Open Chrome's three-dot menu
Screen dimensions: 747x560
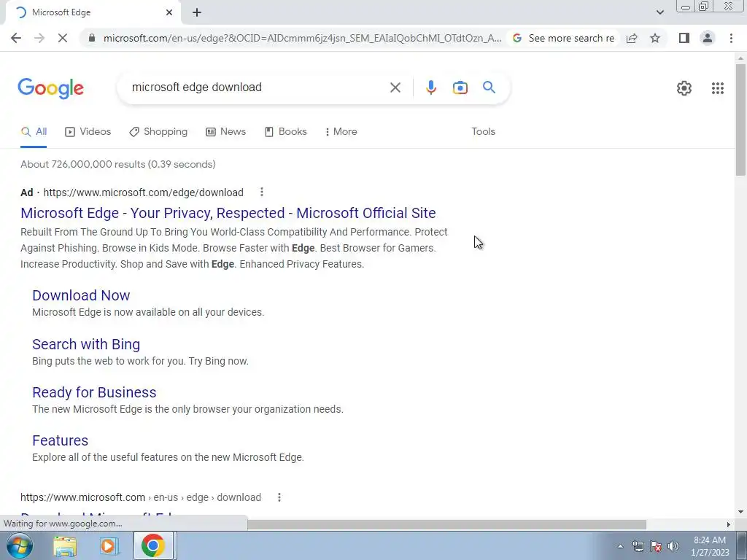pyautogui.click(x=731, y=38)
